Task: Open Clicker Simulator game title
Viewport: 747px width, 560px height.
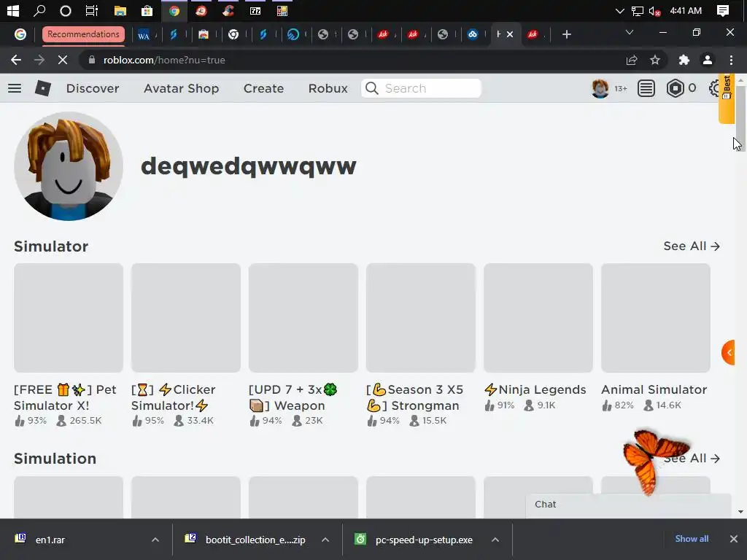Action: [x=174, y=397]
